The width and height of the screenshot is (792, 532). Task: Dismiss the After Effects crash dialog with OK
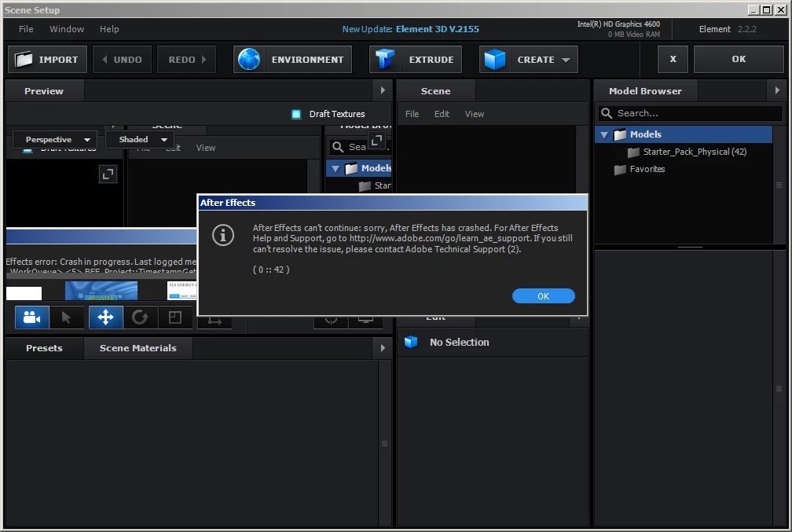point(543,296)
